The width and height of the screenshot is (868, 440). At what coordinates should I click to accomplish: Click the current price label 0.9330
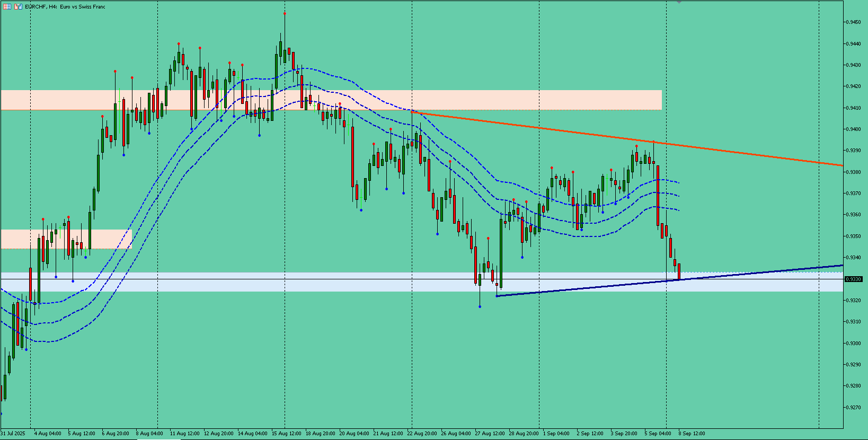coord(854,279)
